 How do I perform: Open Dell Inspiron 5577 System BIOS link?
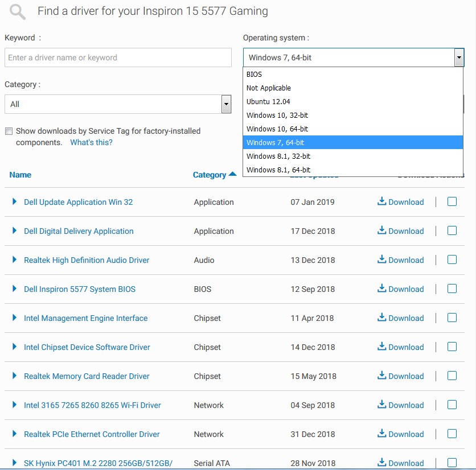click(80, 289)
